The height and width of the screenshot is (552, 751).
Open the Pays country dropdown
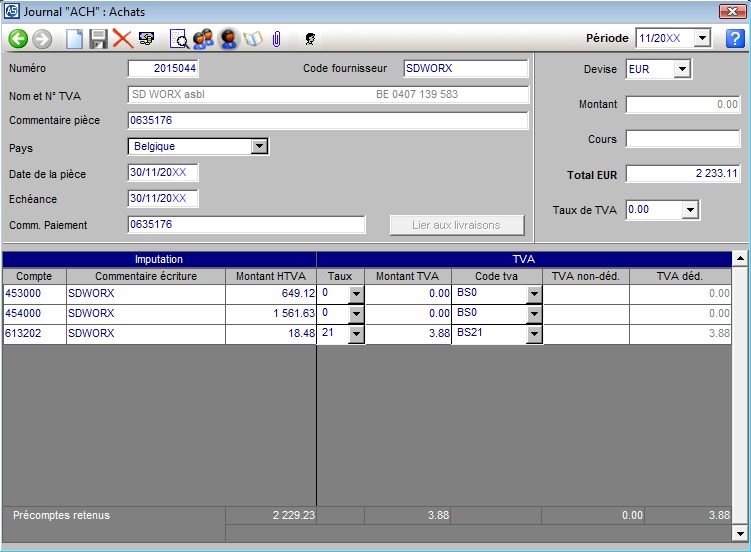tap(259, 146)
